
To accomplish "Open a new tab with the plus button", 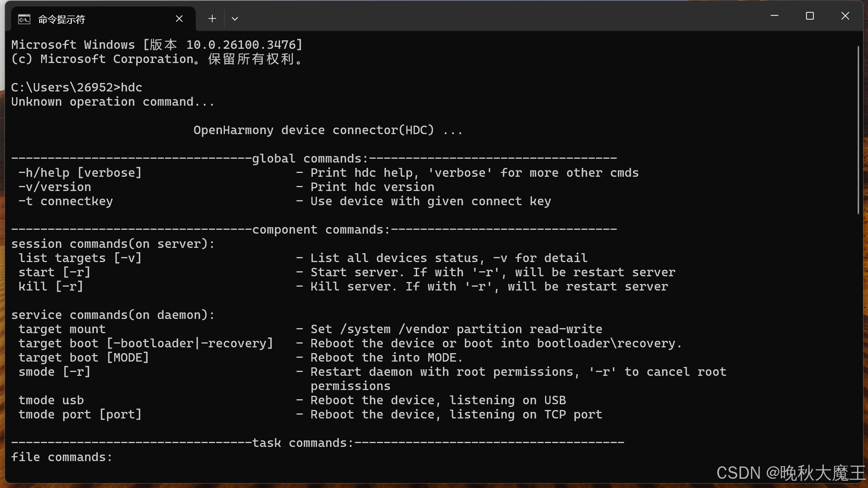I will (212, 19).
